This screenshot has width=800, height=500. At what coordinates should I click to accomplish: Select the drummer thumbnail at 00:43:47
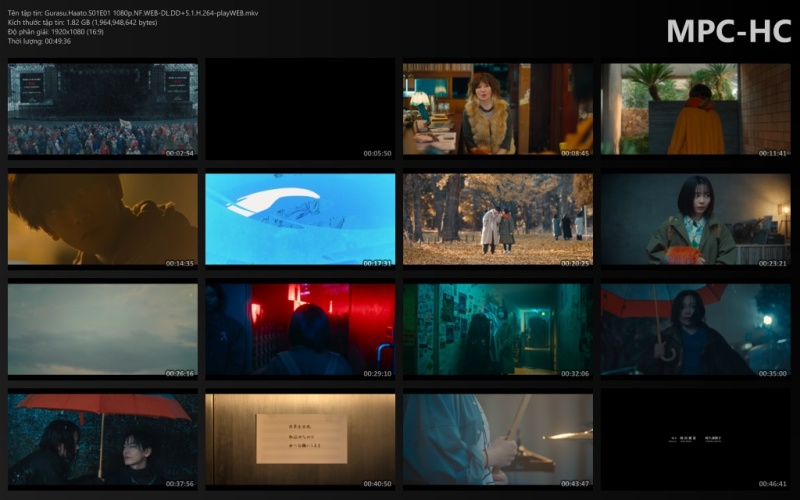(498, 439)
